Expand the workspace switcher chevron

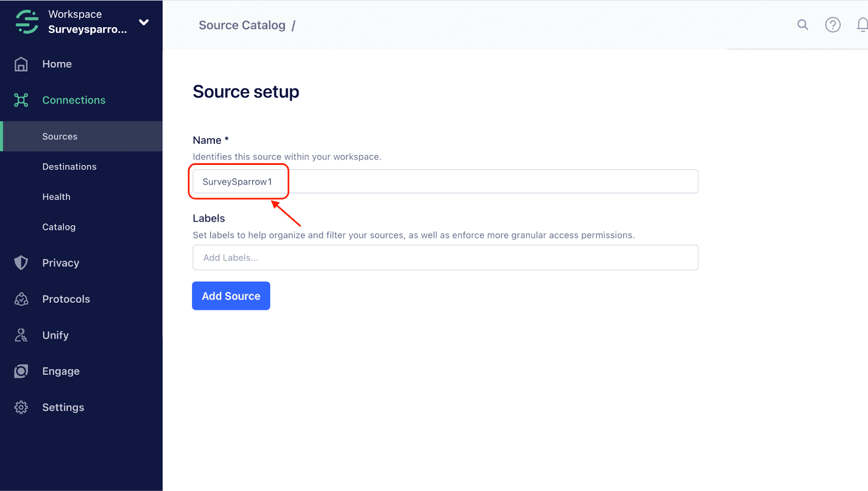pos(144,22)
